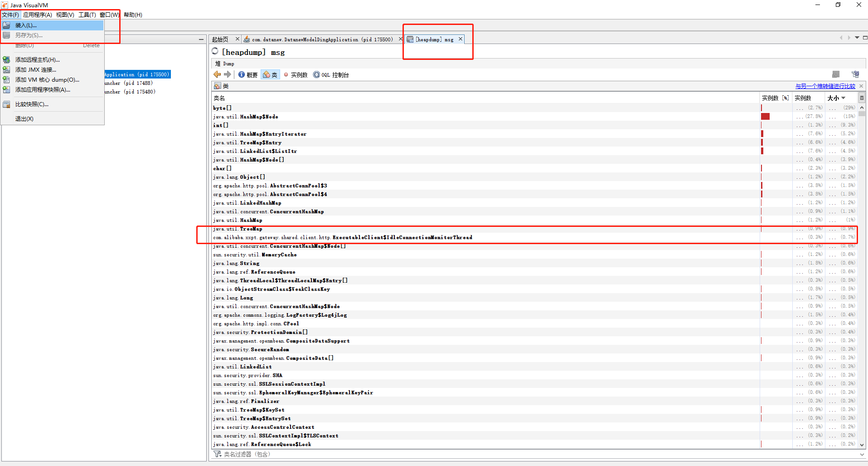Click the VM core dump icon
Image resolution: width=868 pixels, height=466 pixels.
click(6, 80)
